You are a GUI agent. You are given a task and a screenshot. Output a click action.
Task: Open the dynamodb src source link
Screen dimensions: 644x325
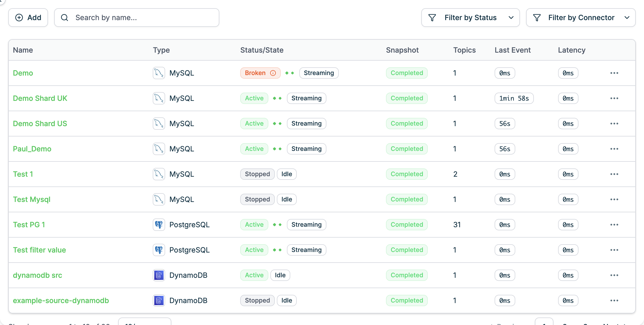37,275
